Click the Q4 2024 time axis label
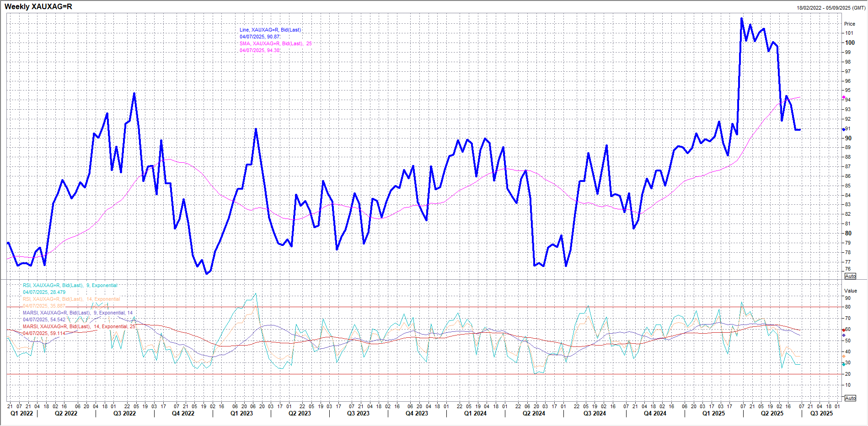The width and height of the screenshot is (868, 426). click(655, 414)
